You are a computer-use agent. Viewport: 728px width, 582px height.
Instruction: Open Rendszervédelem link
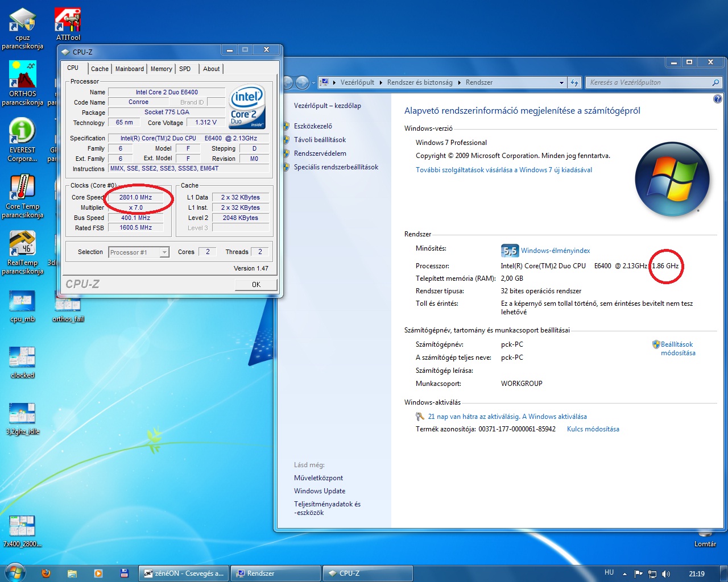320,153
